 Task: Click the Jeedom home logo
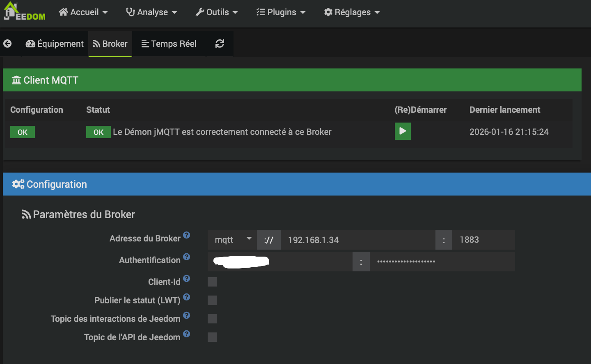24,11
